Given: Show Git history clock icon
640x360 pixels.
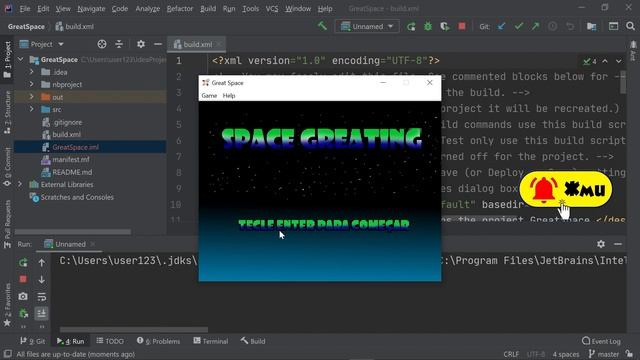Looking at the screenshot, I should click(x=552, y=27).
